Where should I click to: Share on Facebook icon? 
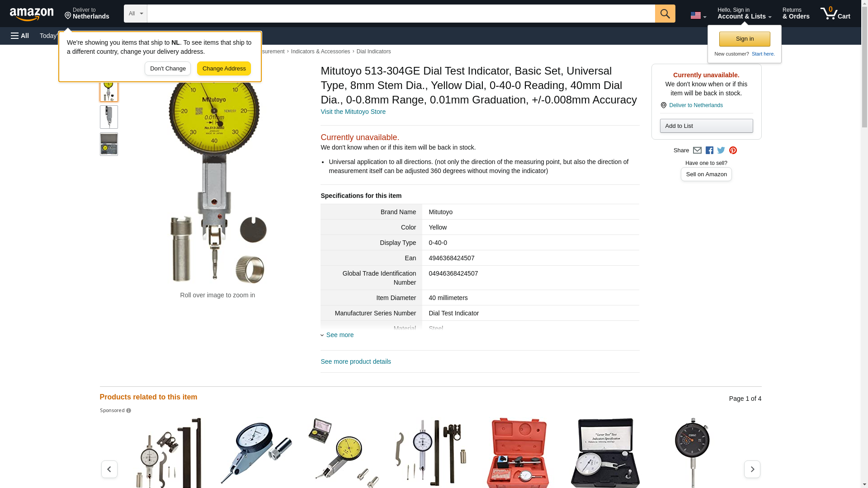(709, 150)
